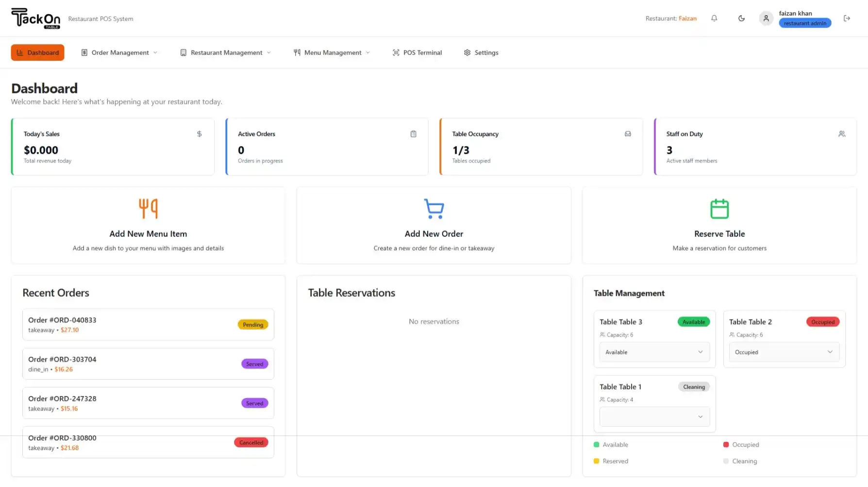Expand the Order Management dropdown menu
This screenshot has width=868, height=487.
click(119, 52)
